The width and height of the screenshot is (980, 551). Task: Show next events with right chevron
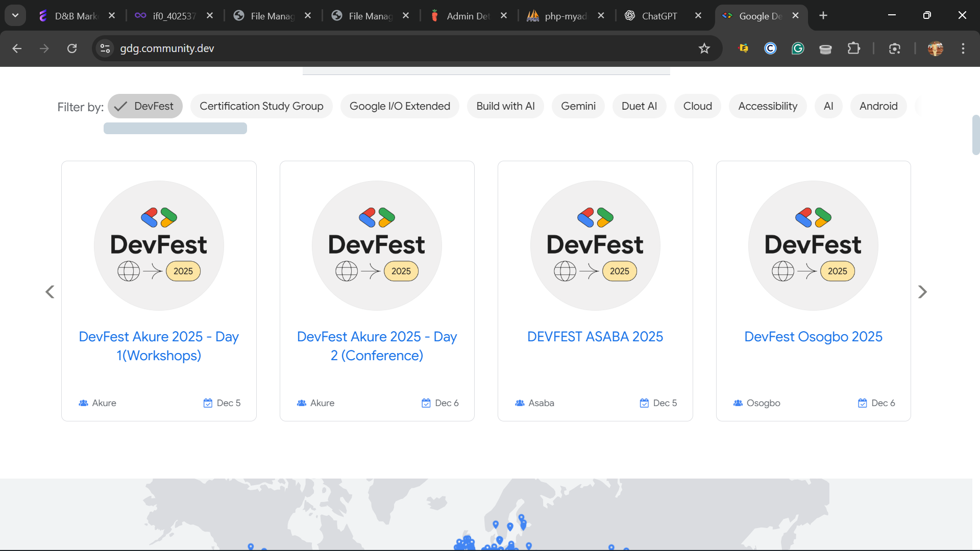[922, 292]
